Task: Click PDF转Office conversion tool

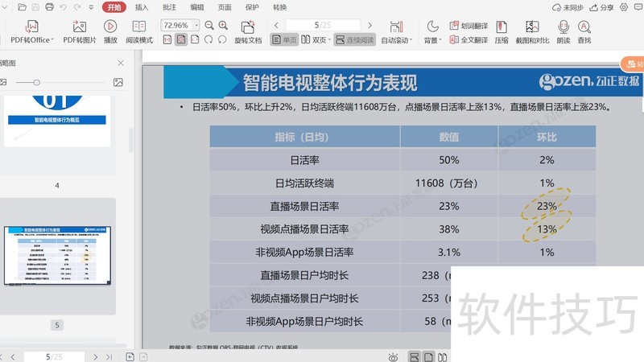Action: [32, 32]
